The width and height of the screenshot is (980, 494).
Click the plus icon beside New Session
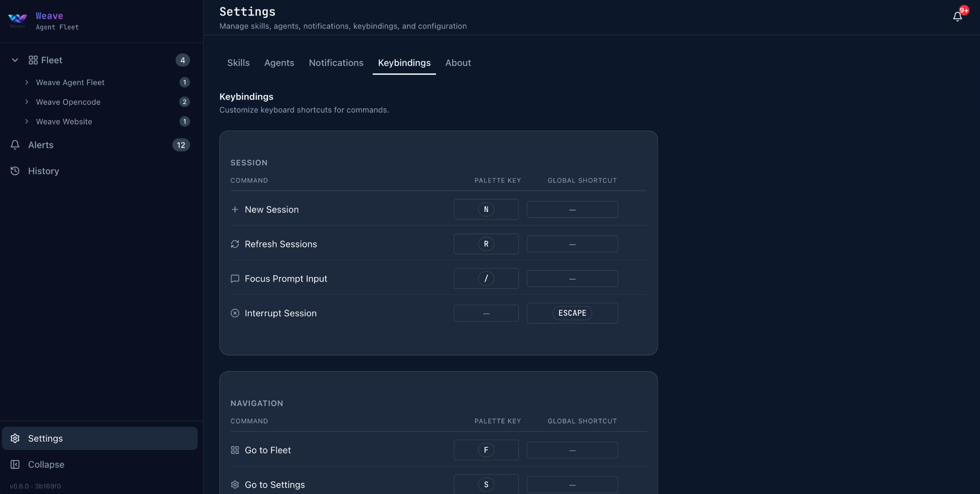tap(235, 209)
